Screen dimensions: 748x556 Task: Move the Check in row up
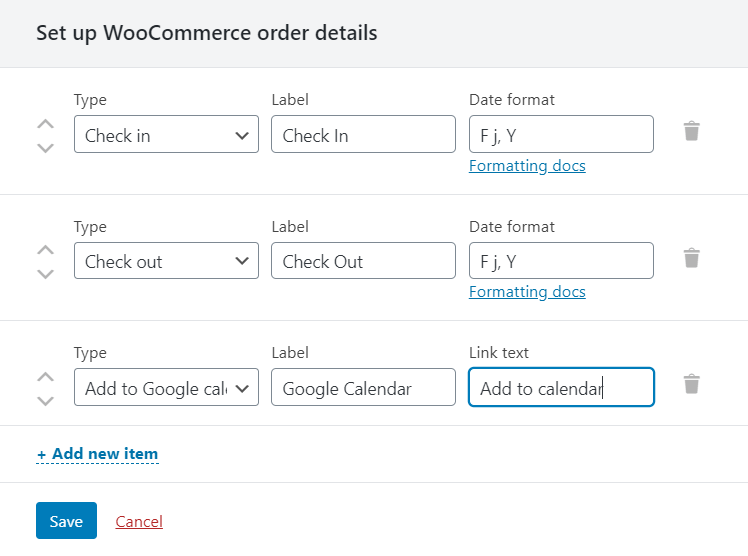click(45, 124)
